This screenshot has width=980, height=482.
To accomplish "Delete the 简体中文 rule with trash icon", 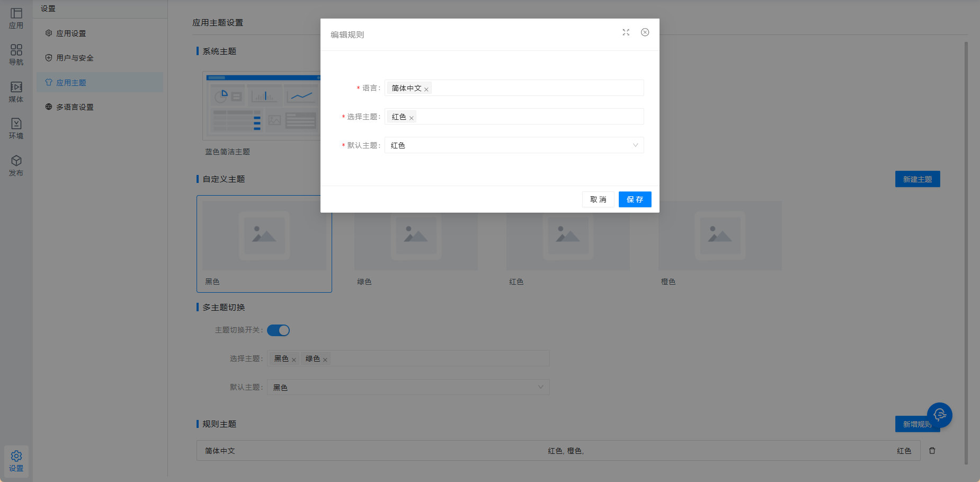I will point(932,451).
